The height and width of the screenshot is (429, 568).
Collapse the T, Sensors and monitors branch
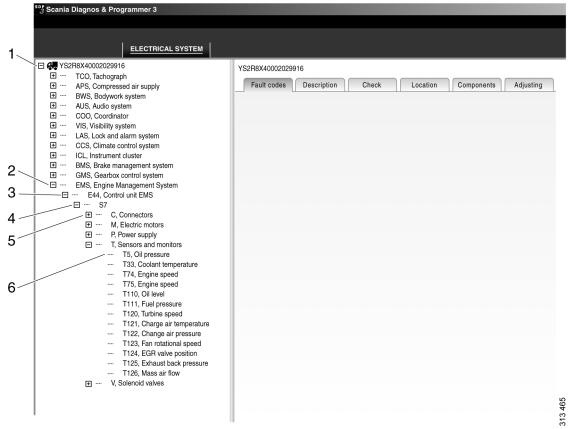pos(88,245)
